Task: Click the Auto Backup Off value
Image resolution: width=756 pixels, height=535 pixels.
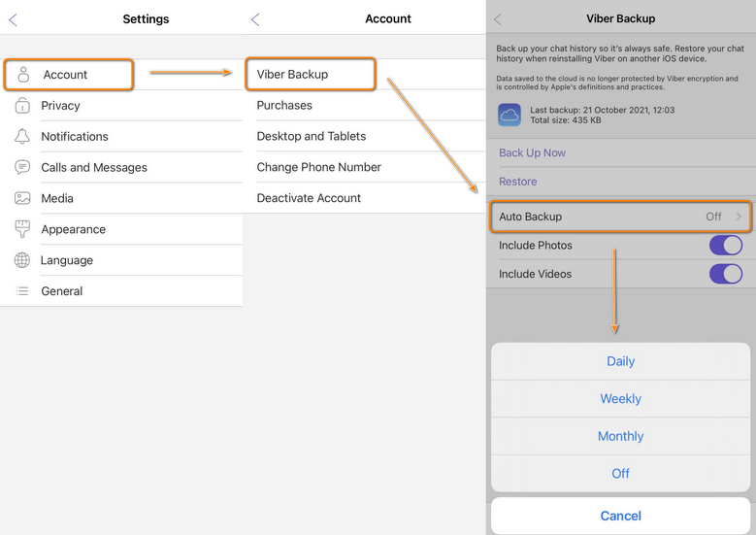Action: (x=713, y=217)
